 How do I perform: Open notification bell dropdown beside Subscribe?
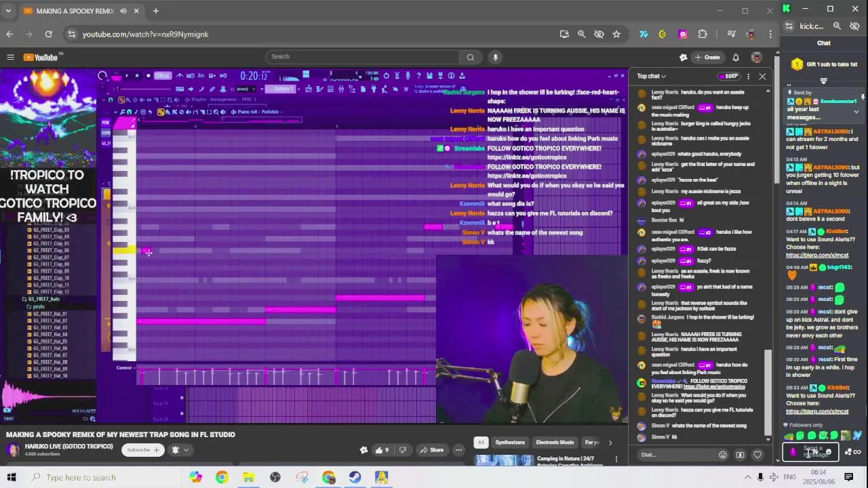[180, 450]
